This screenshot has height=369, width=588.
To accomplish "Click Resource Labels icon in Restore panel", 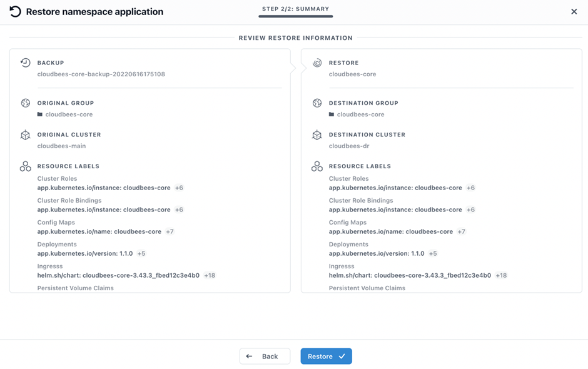I will [x=317, y=166].
